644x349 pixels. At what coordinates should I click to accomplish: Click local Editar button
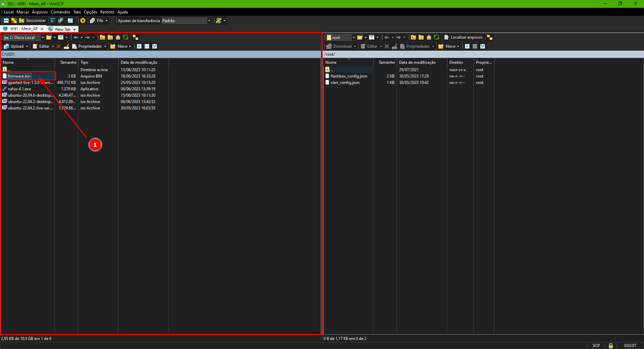[41, 46]
